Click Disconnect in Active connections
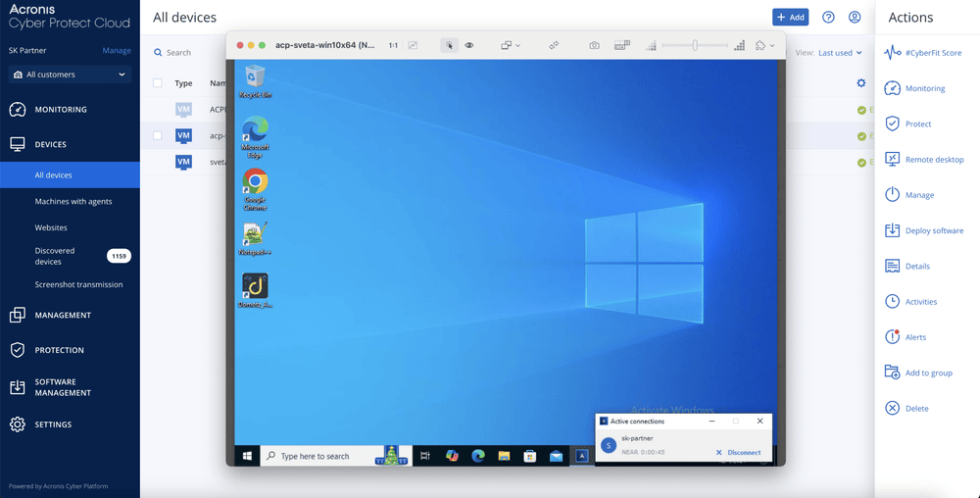 [x=738, y=452]
